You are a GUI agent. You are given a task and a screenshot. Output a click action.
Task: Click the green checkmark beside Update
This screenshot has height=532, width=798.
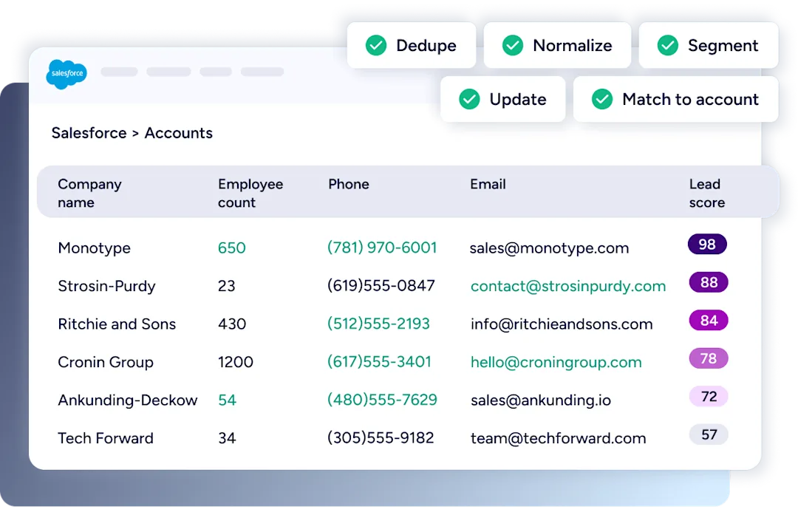[469, 99]
